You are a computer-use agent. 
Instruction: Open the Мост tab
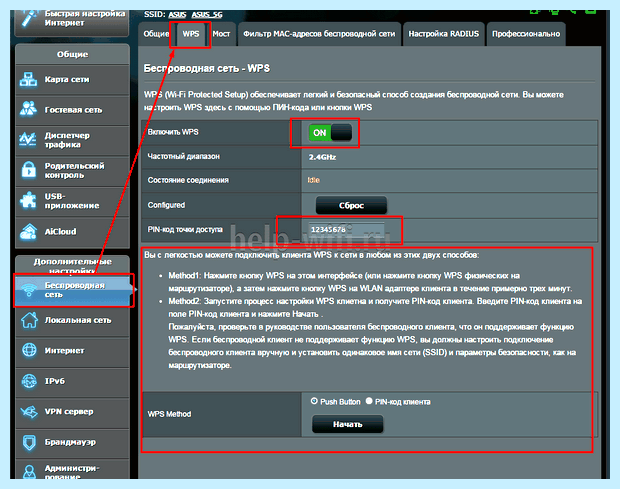pyautogui.click(x=221, y=34)
